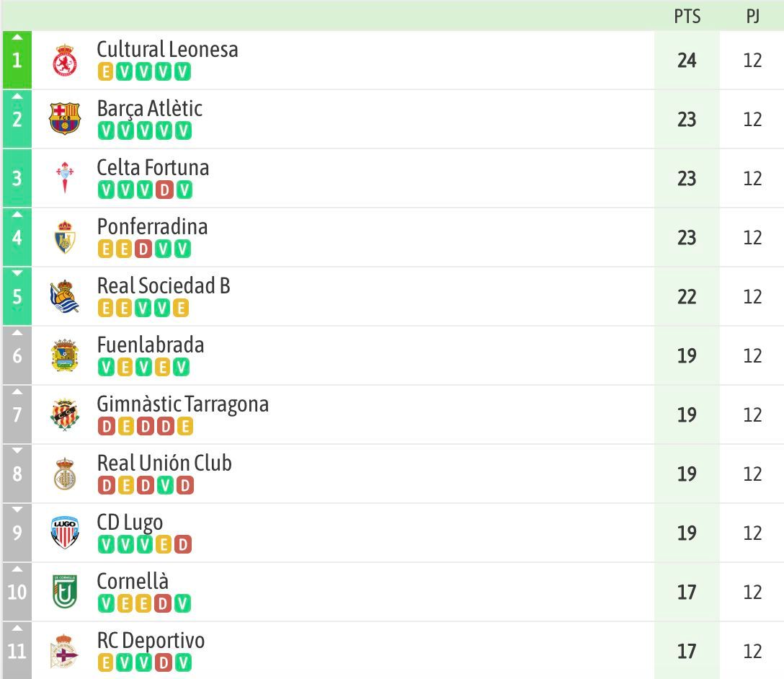
Task: Select the PTS column header
Action: (687, 17)
